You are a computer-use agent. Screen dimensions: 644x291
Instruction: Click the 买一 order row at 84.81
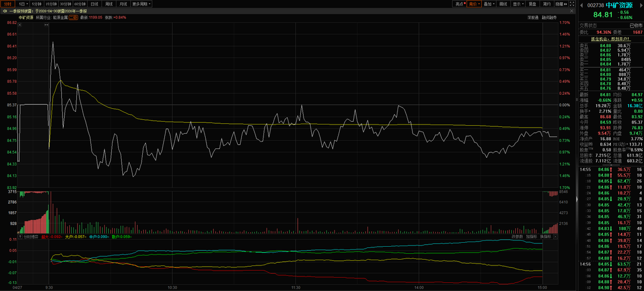click(611, 70)
